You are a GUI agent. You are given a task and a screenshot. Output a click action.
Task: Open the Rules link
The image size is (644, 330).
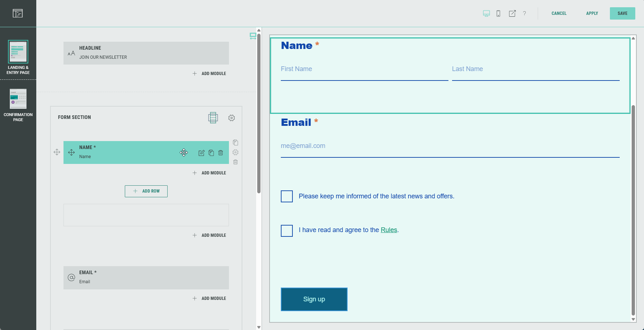[389, 230]
